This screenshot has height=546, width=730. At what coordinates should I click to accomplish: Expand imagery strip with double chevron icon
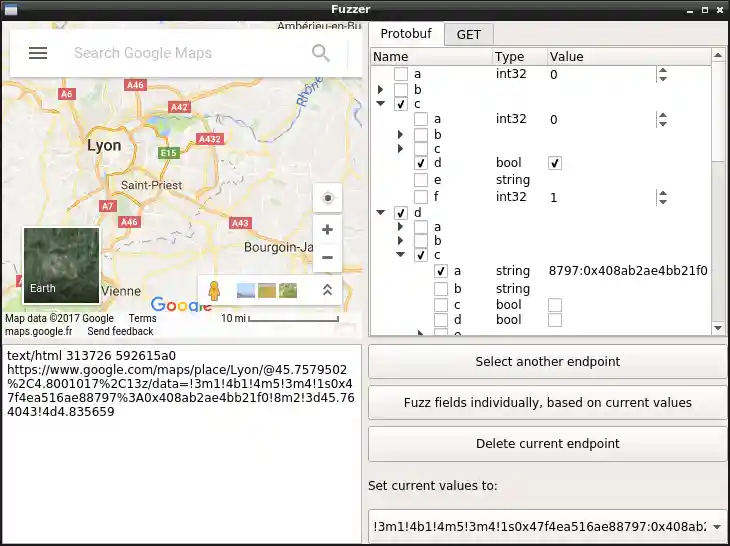point(326,290)
